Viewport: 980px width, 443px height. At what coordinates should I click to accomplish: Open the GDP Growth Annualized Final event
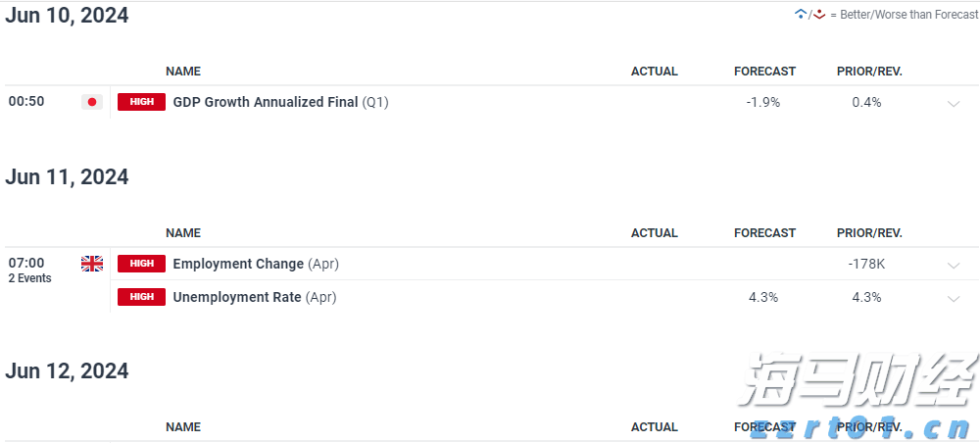(x=266, y=102)
